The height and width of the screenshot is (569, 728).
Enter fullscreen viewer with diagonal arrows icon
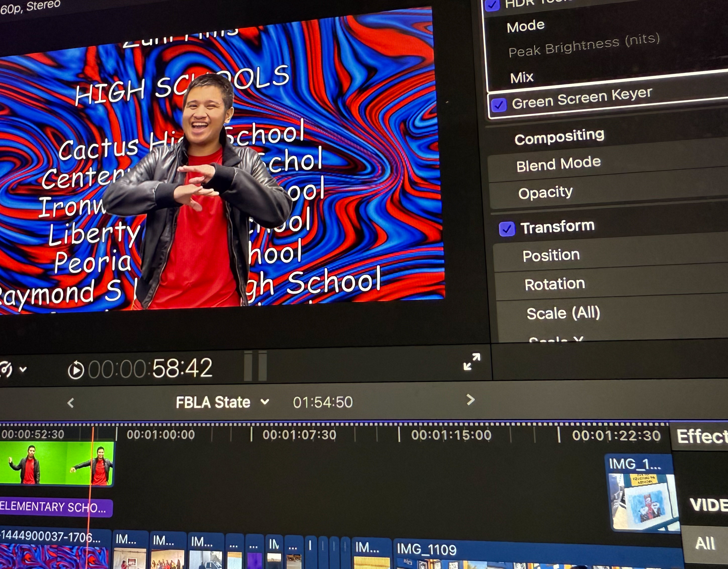click(x=472, y=362)
